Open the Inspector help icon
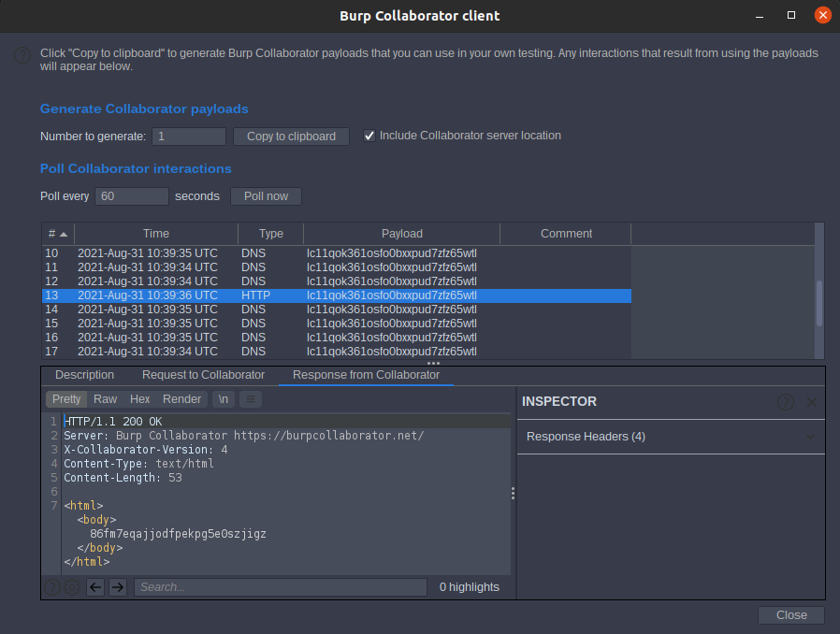 click(786, 401)
